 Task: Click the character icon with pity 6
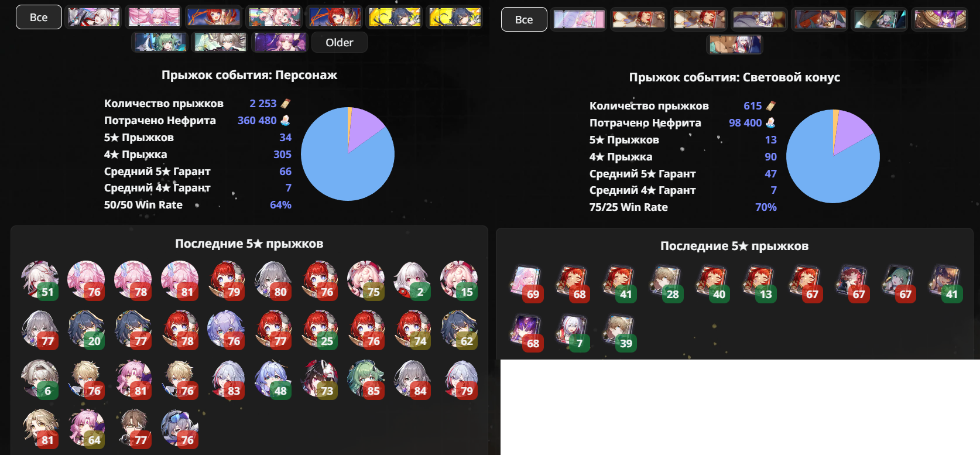tap(40, 379)
